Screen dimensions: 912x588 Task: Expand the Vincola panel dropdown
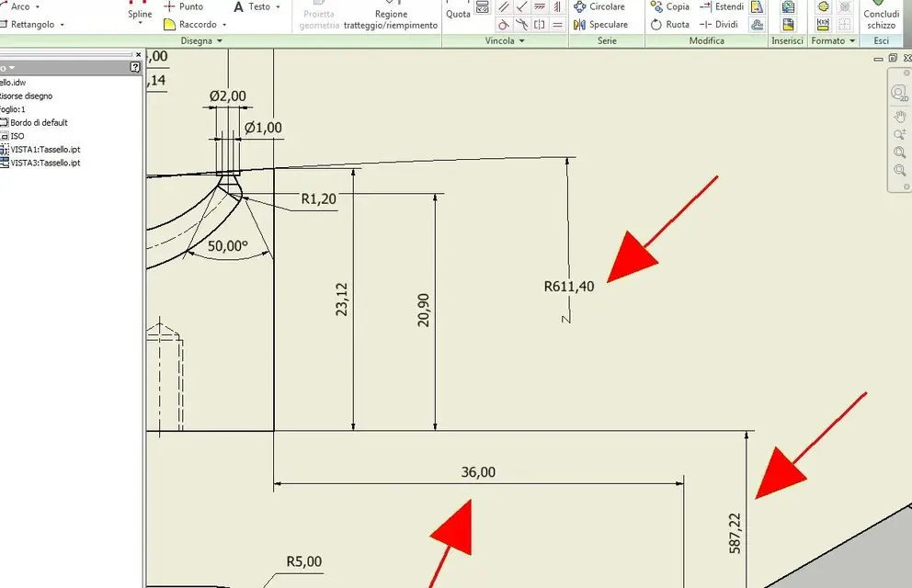coord(521,40)
